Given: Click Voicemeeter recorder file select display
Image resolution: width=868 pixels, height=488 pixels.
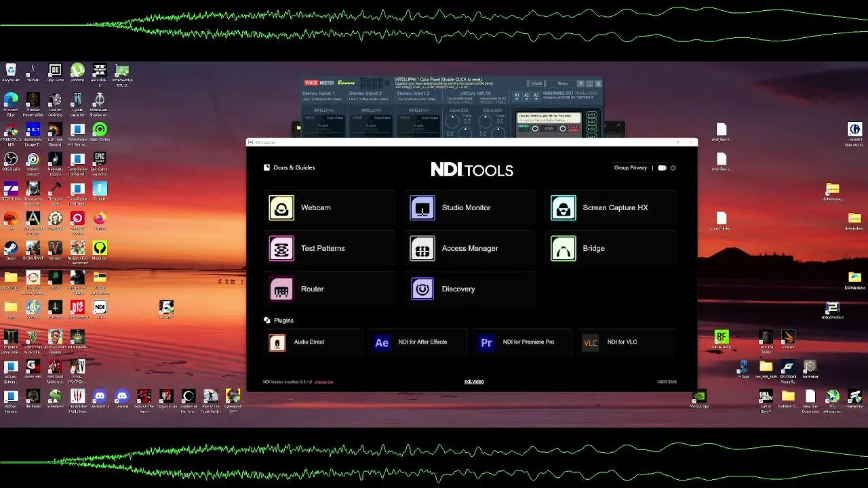Looking at the screenshot, I should tap(549, 118).
